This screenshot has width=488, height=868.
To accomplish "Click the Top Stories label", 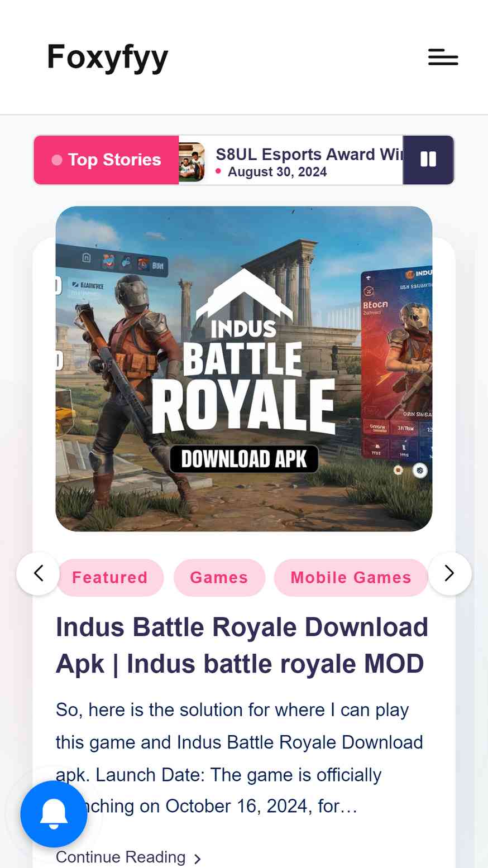I will [x=114, y=160].
